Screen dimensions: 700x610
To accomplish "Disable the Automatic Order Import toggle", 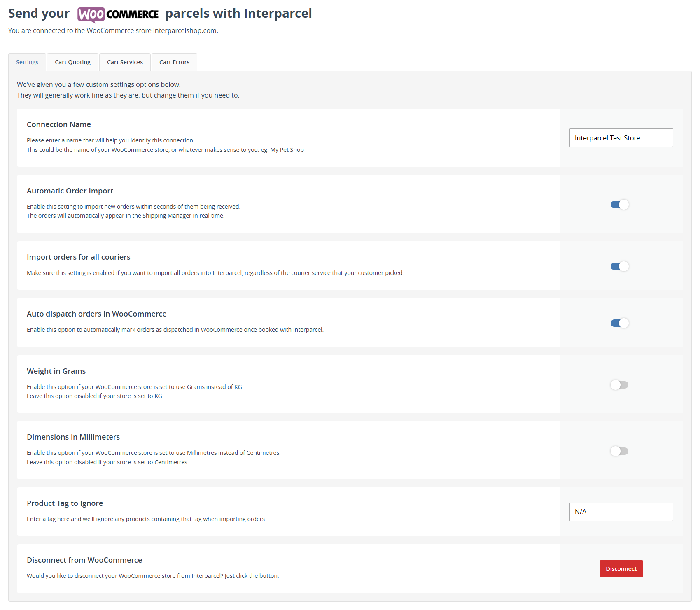I will pos(619,205).
